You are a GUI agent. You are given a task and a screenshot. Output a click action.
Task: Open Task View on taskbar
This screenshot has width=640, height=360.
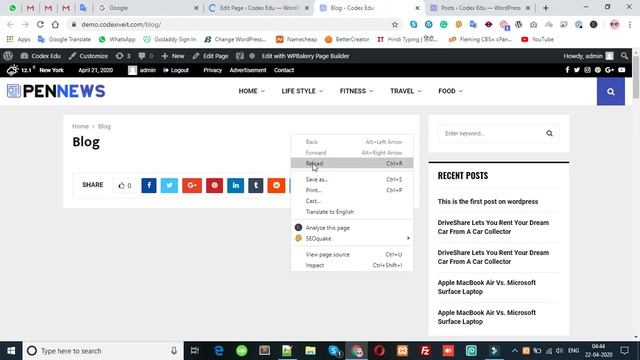pyautogui.click(x=195, y=351)
